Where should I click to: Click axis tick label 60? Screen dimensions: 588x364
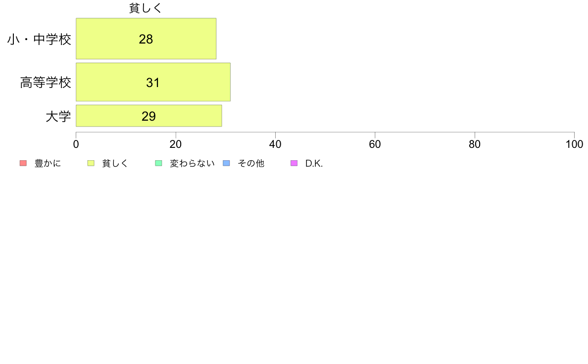click(x=375, y=144)
